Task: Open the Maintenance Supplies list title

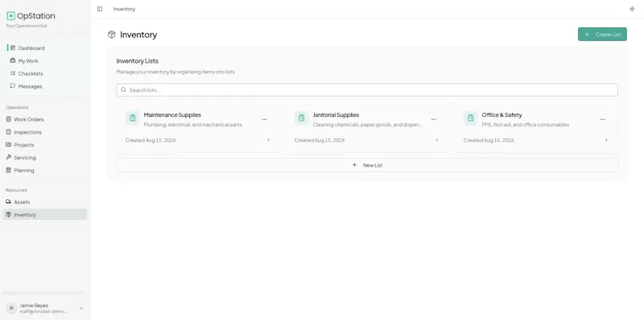Action: 172,114
